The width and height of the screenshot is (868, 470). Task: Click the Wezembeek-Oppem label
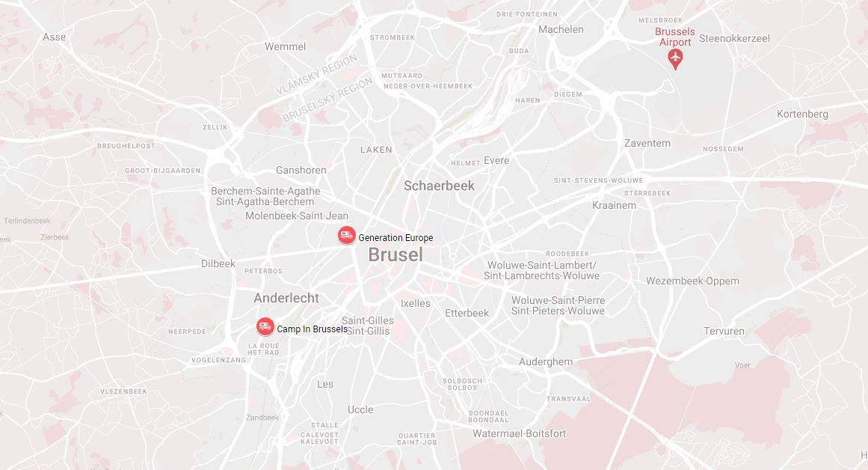[x=692, y=281]
